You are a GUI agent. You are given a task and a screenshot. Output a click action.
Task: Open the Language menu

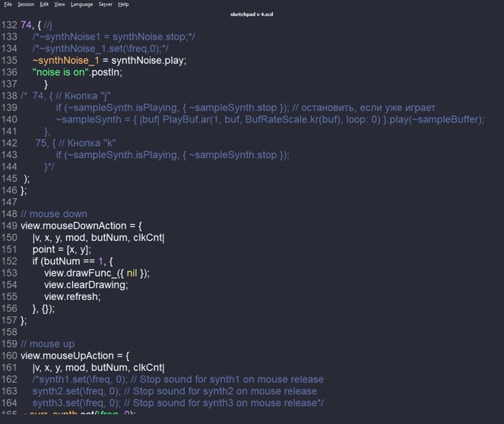(81, 4)
